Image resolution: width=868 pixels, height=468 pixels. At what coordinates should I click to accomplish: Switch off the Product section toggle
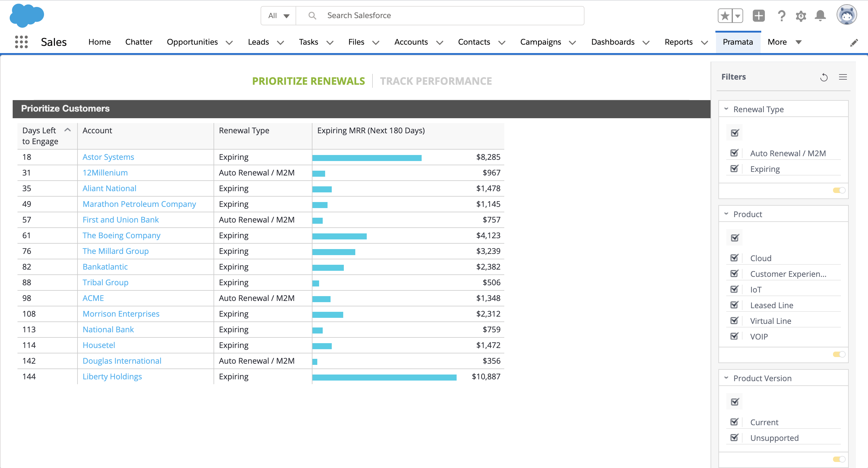(839, 354)
